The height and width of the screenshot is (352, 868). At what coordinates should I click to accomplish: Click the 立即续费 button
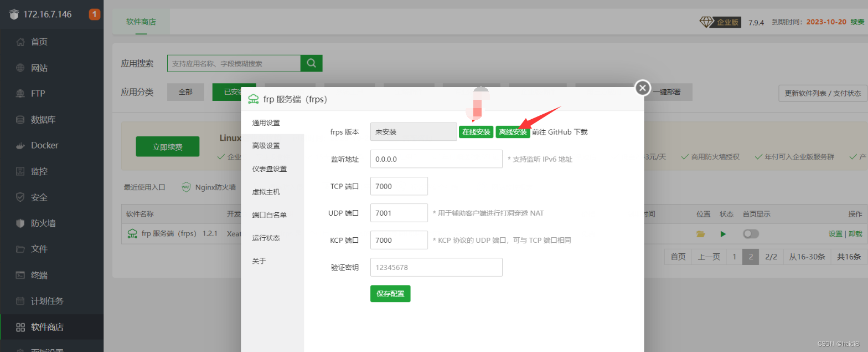click(x=168, y=147)
